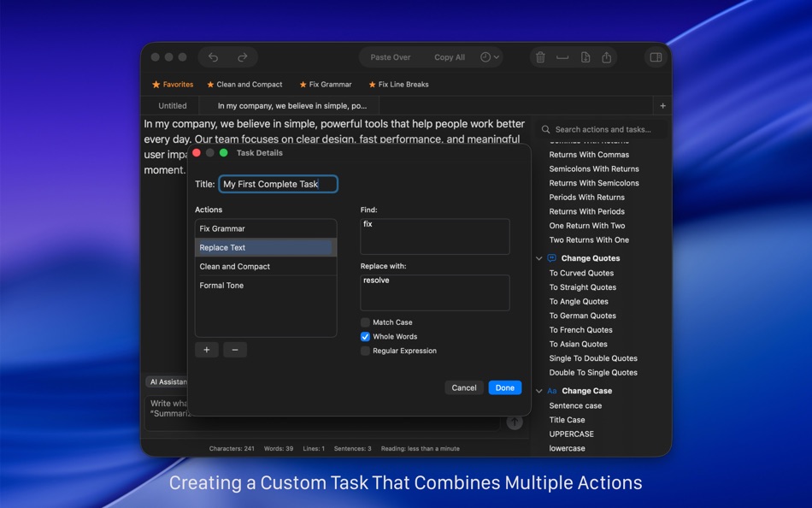The image size is (812, 508).
Task: Click the Redo arrow icon
Action: point(242,56)
